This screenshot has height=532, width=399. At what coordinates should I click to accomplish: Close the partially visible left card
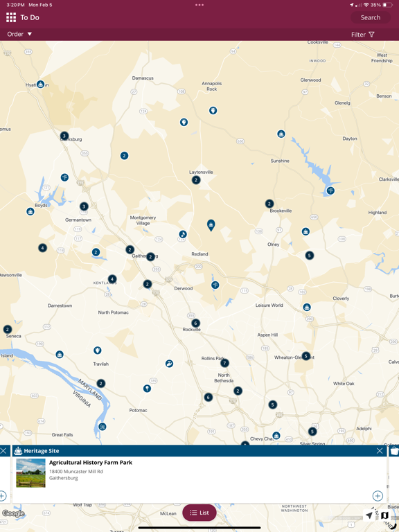pos(3,450)
